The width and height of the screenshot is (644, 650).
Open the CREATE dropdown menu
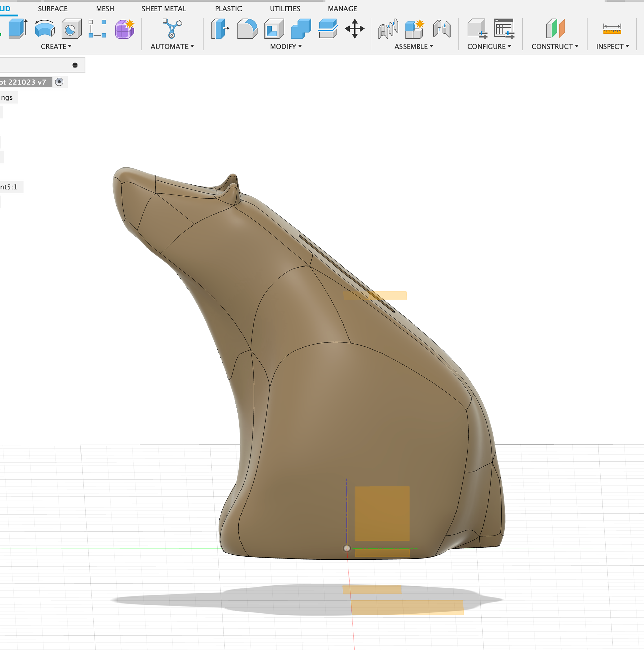point(56,46)
